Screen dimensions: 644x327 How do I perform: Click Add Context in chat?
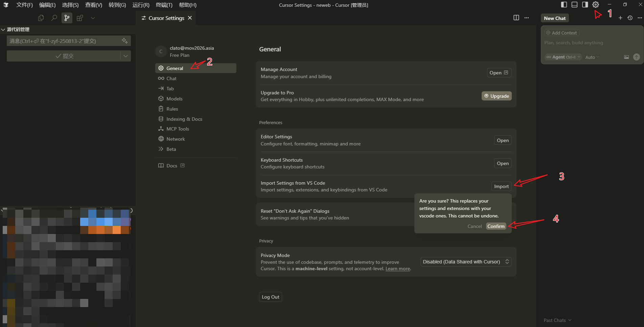pos(561,33)
